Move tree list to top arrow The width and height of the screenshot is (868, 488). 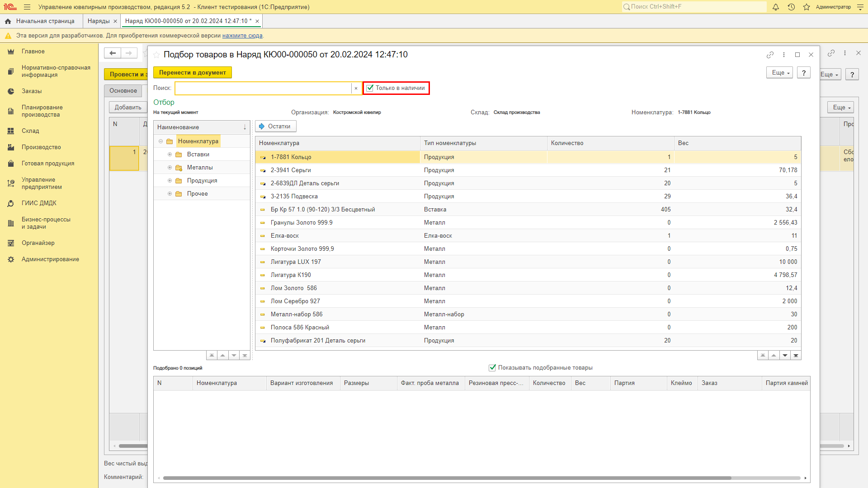pyautogui.click(x=212, y=356)
